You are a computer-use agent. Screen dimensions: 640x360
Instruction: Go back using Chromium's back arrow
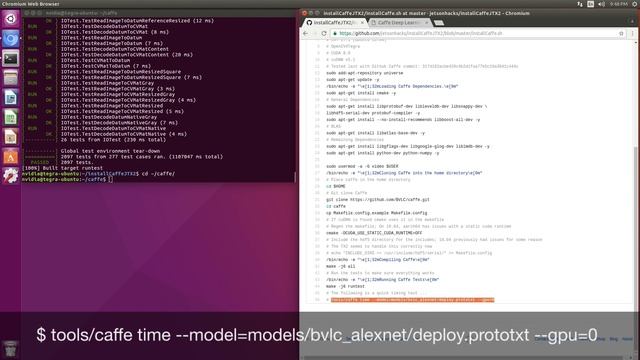click(306, 33)
